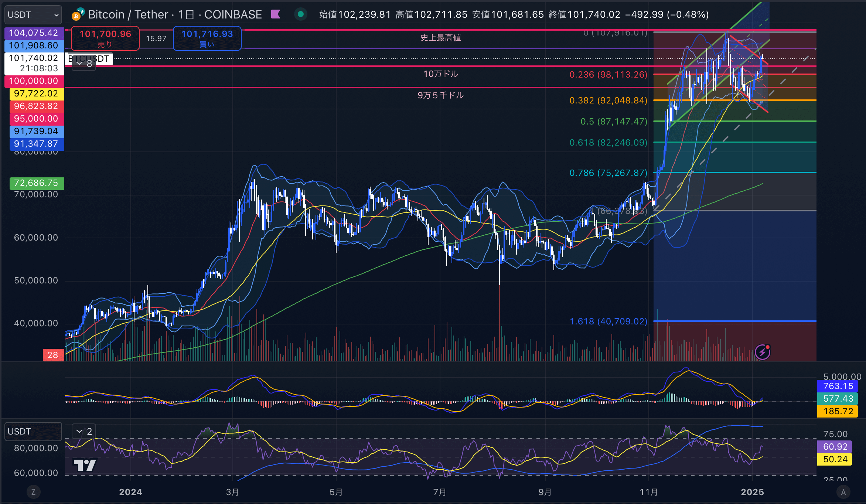The height and width of the screenshot is (504, 866).
Task: Click the 3月 label on time axis
Action: pyautogui.click(x=232, y=492)
